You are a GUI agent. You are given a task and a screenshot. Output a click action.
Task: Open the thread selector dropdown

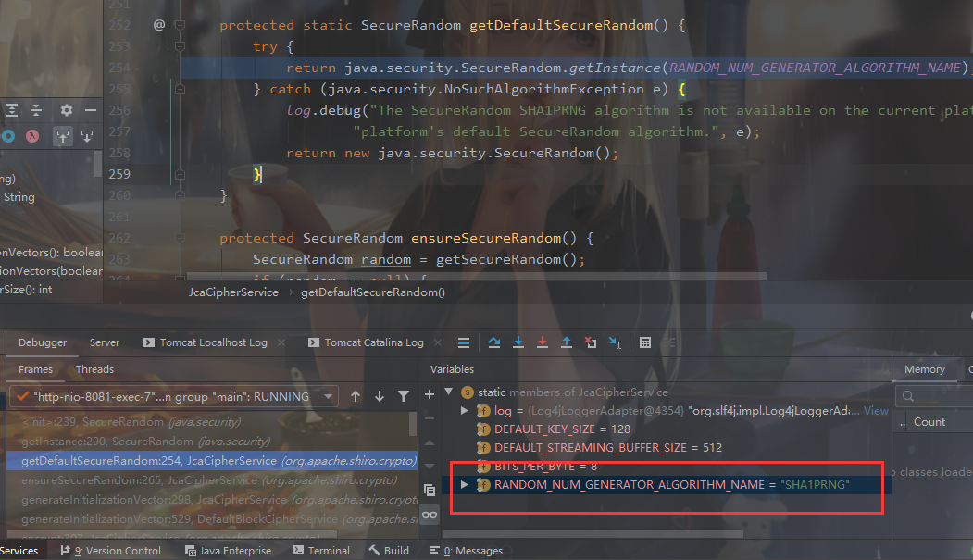[x=174, y=396]
